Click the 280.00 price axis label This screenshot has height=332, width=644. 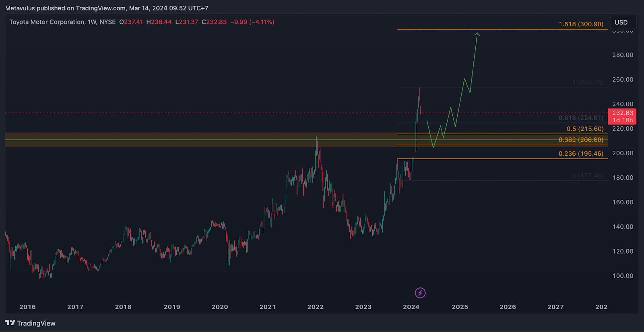(623, 55)
